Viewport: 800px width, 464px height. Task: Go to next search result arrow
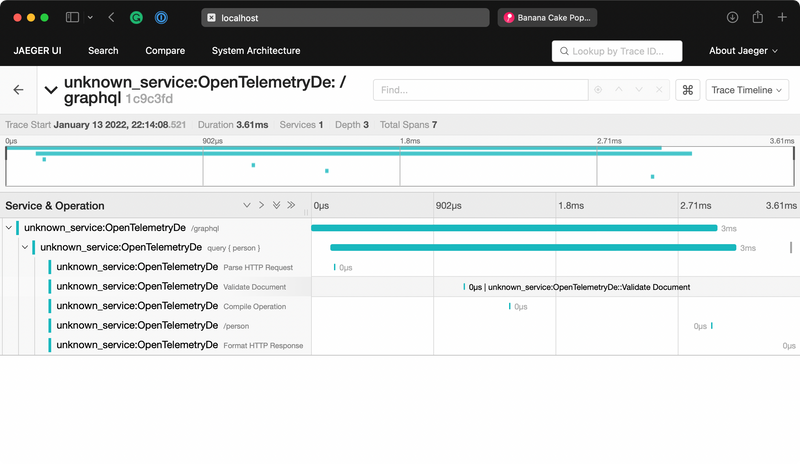639,90
